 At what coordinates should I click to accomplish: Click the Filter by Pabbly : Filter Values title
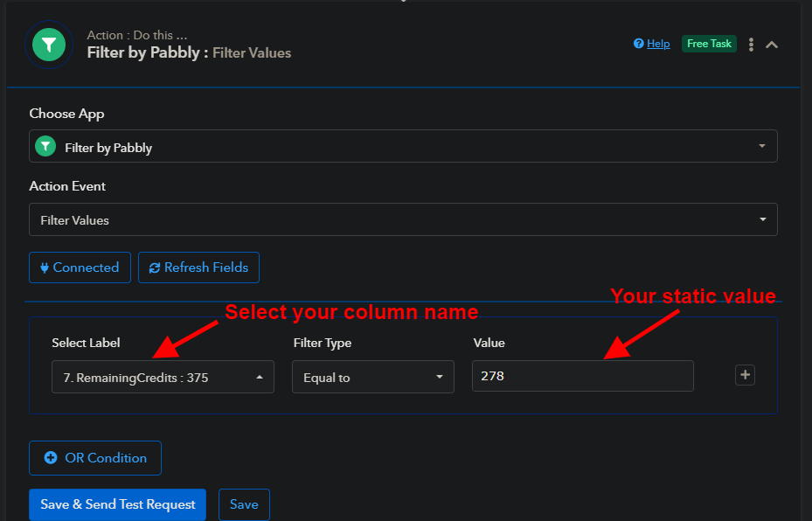(x=189, y=52)
